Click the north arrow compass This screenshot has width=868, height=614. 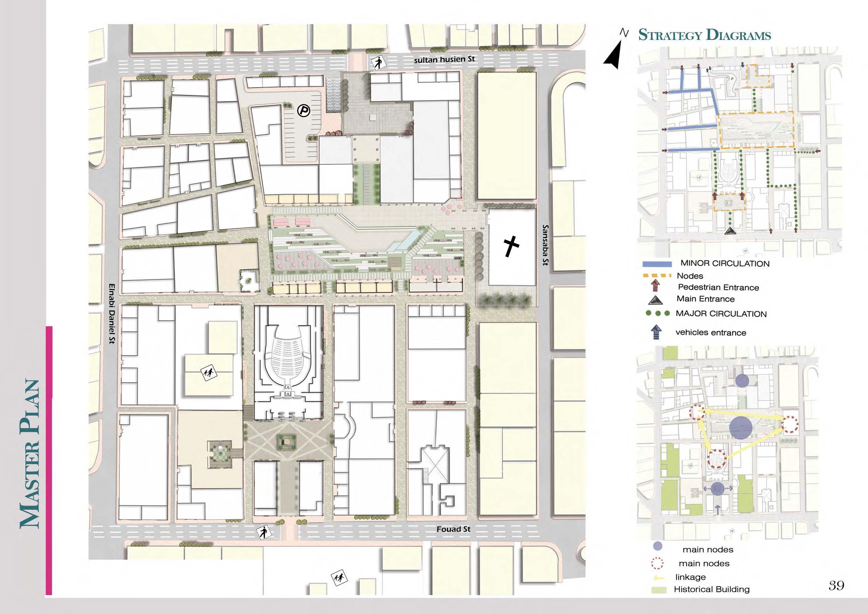point(615,55)
